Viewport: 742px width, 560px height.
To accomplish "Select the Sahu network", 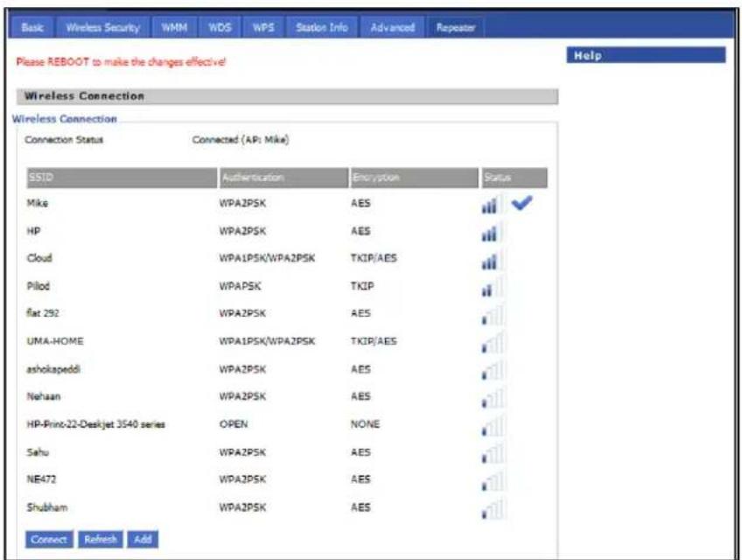I will pyautogui.click(x=38, y=452).
